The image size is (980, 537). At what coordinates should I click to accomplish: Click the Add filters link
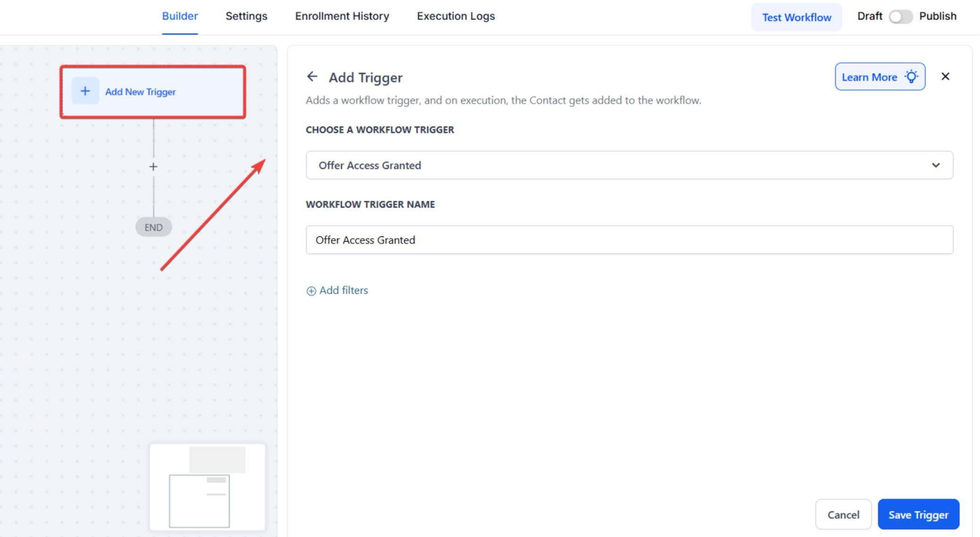point(343,290)
